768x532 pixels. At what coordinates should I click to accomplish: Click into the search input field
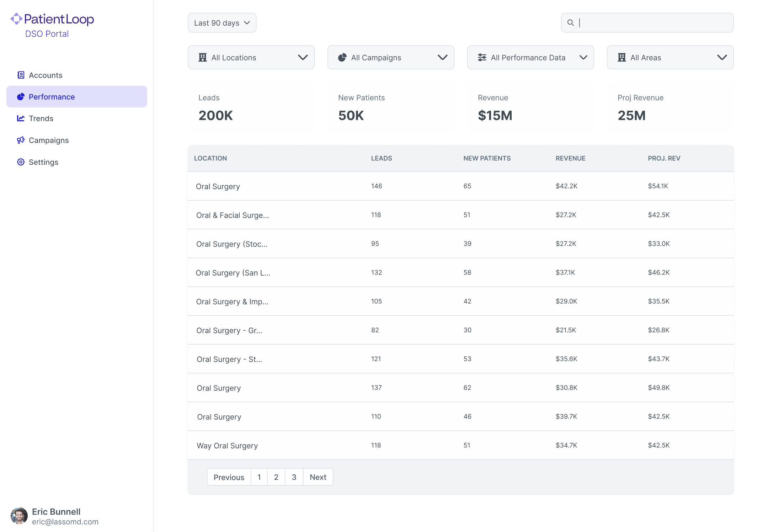[x=654, y=23]
